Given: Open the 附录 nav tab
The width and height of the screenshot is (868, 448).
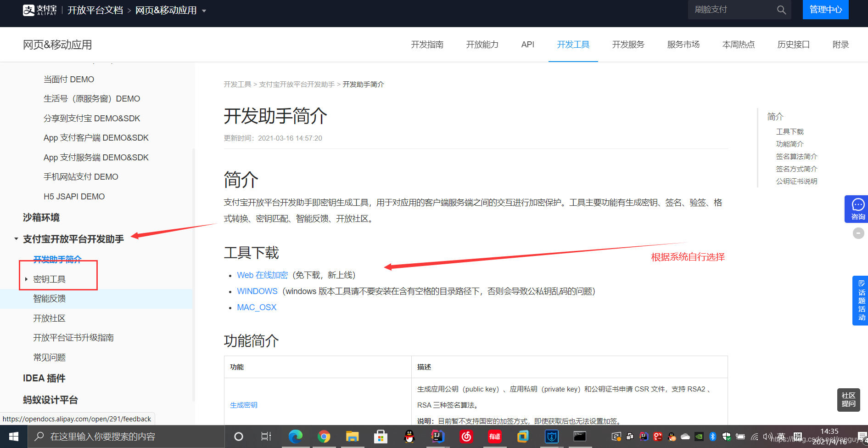Looking at the screenshot, I should pos(841,45).
